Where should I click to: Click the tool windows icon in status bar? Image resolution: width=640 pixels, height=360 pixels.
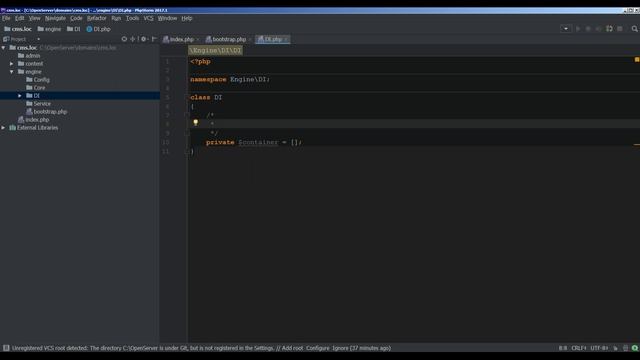(6, 348)
